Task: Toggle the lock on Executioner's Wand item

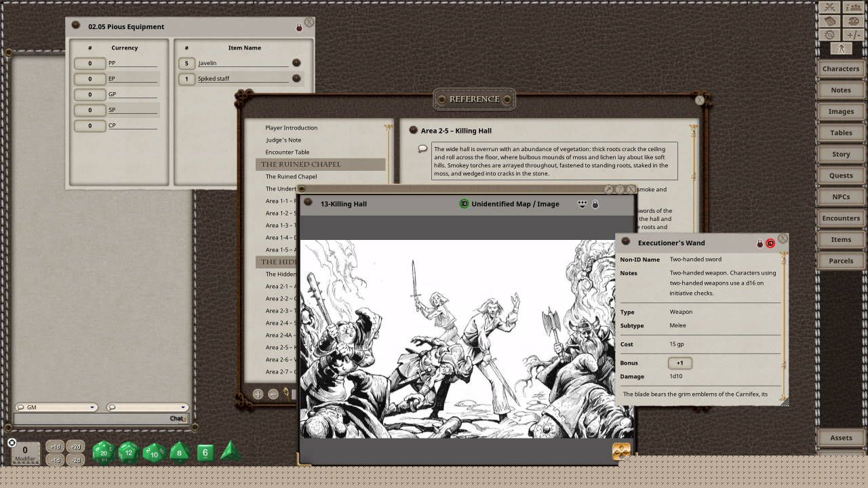Action: (x=760, y=243)
